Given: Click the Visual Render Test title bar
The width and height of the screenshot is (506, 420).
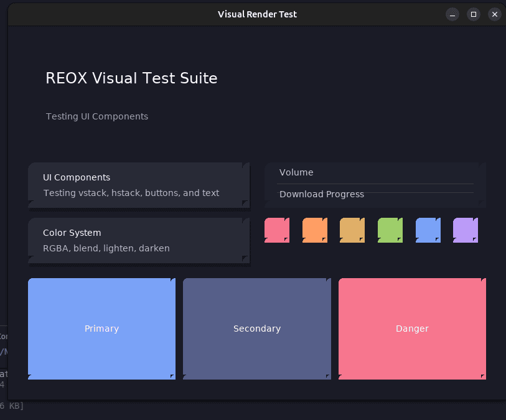Looking at the screenshot, I should click(257, 14).
